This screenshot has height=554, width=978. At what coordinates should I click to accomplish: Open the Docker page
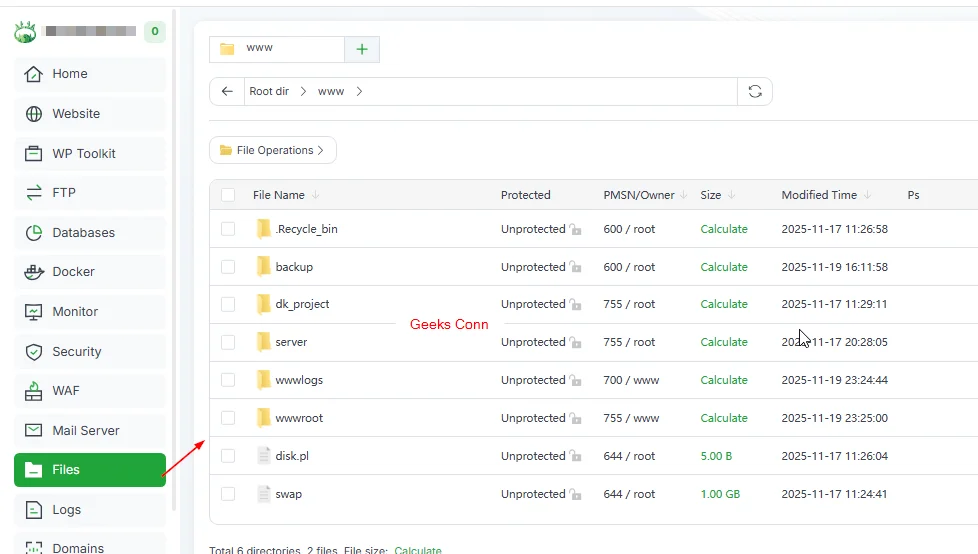coord(90,272)
